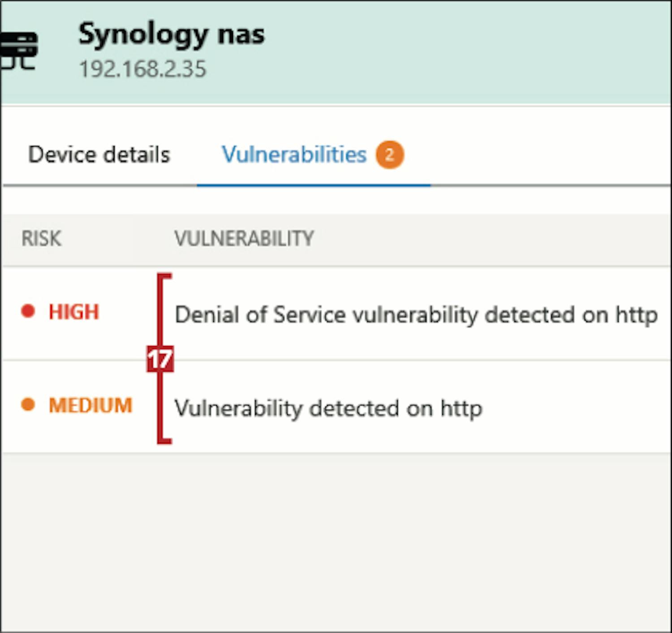
Task: Switch to the Vulnerabilities tab
Action: pyautogui.click(x=294, y=155)
